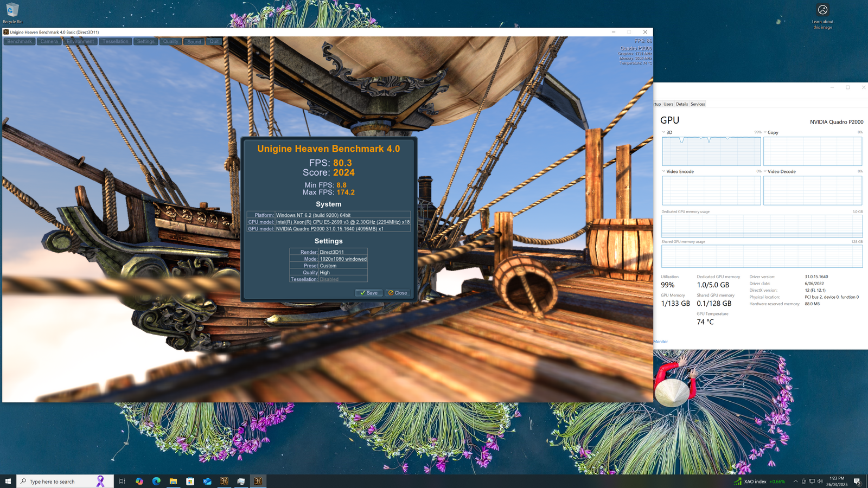Click the active Heaven Benchmark taskbar icon

pos(258,481)
